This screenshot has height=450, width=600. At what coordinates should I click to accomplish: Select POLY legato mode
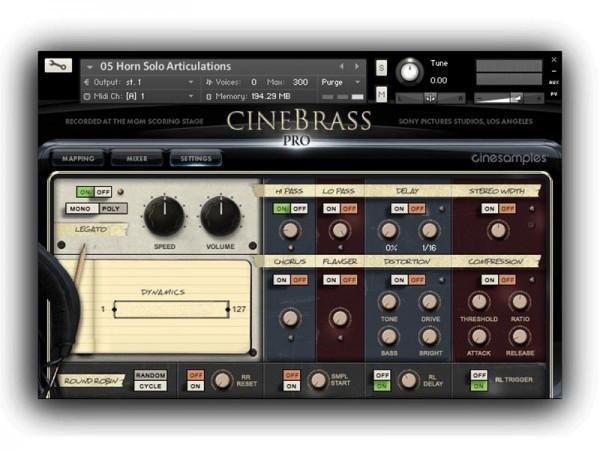[x=111, y=209]
